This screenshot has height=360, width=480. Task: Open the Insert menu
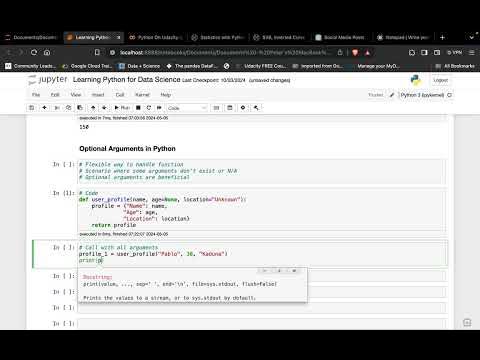click(x=98, y=95)
